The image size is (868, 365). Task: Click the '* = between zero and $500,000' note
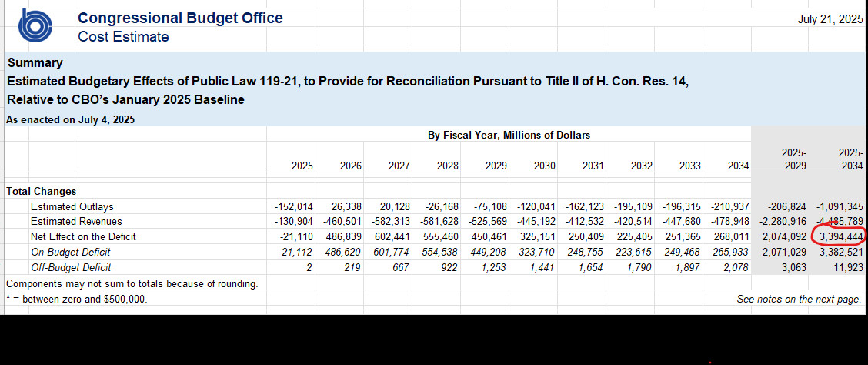(77, 299)
